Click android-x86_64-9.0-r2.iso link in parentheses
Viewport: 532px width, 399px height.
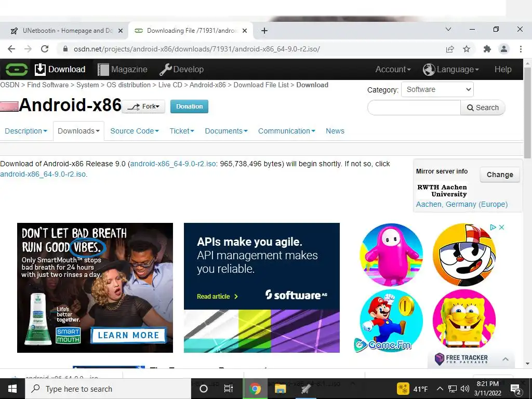tap(173, 164)
